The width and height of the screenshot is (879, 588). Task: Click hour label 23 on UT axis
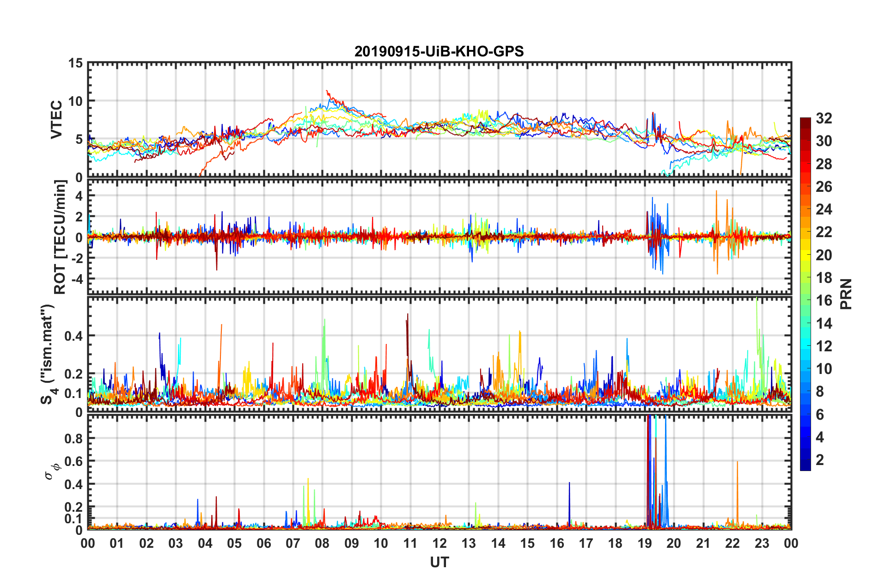tap(762, 544)
